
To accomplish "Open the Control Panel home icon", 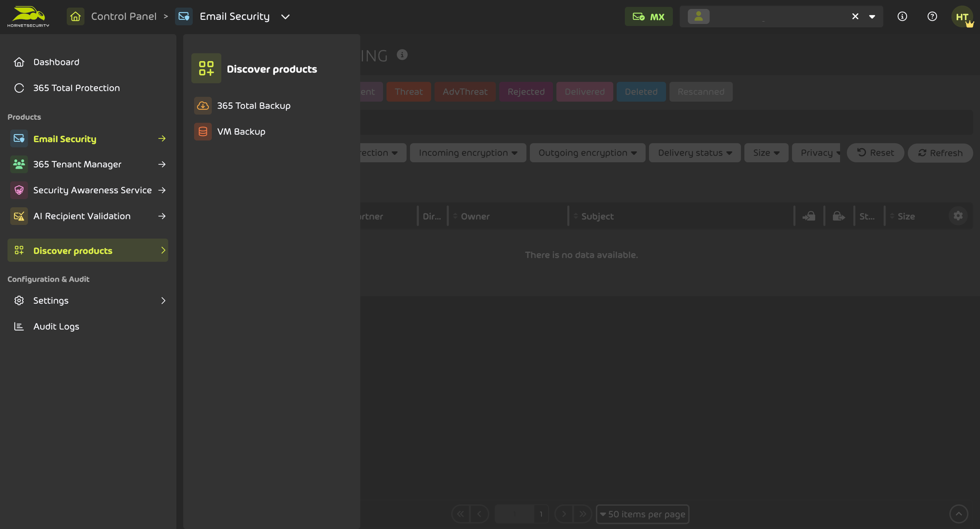I will click(75, 16).
